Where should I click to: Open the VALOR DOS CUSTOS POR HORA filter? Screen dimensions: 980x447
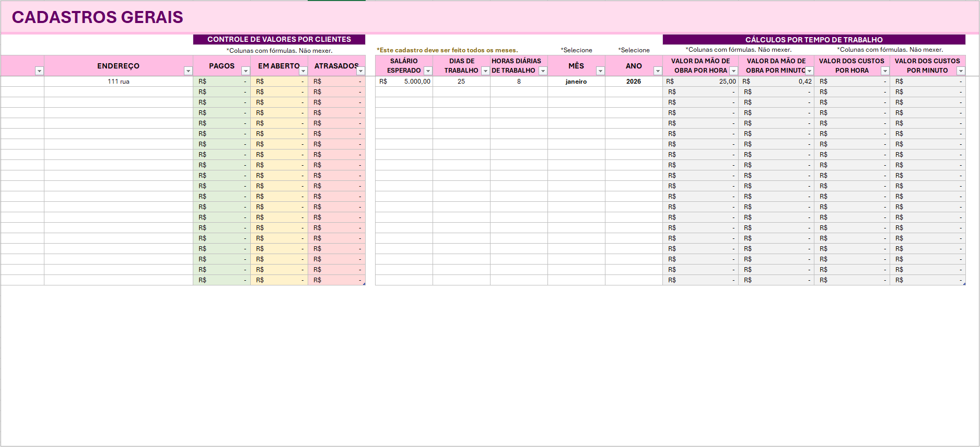click(x=885, y=71)
